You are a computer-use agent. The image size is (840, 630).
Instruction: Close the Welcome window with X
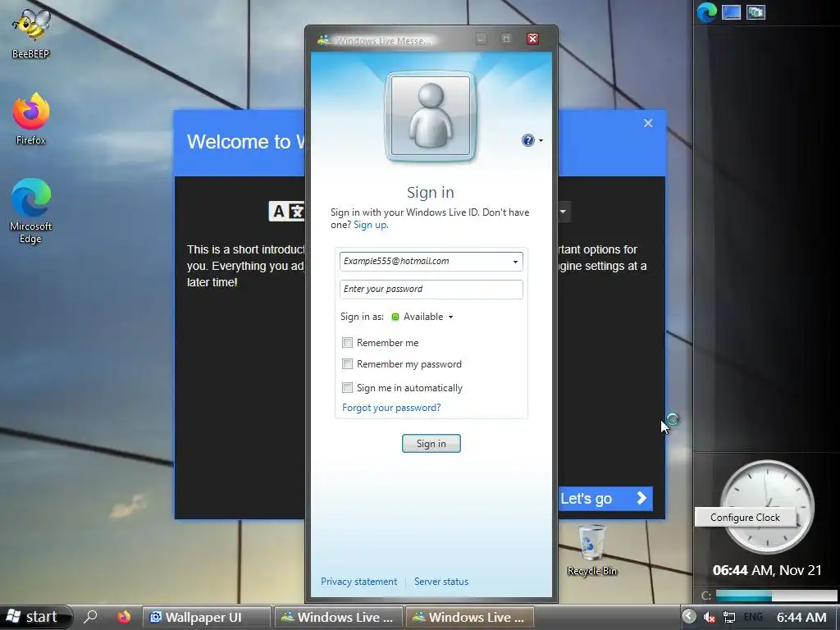[x=648, y=123]
